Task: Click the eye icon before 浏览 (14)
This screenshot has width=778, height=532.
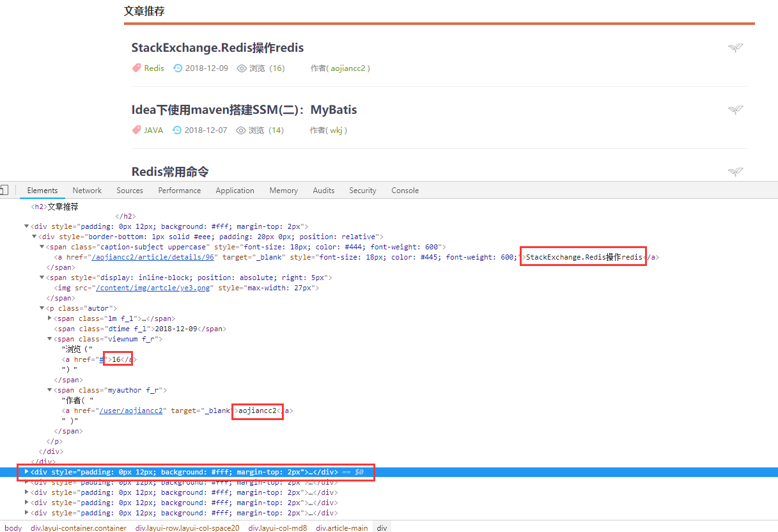Action: (241, 130)
